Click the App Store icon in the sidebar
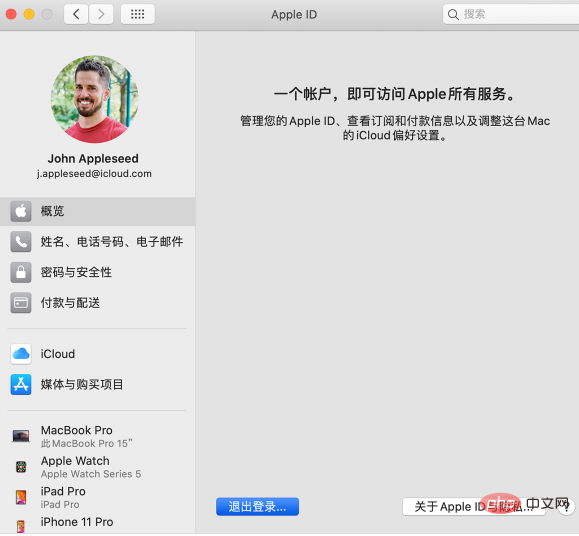 pos(21,385)
